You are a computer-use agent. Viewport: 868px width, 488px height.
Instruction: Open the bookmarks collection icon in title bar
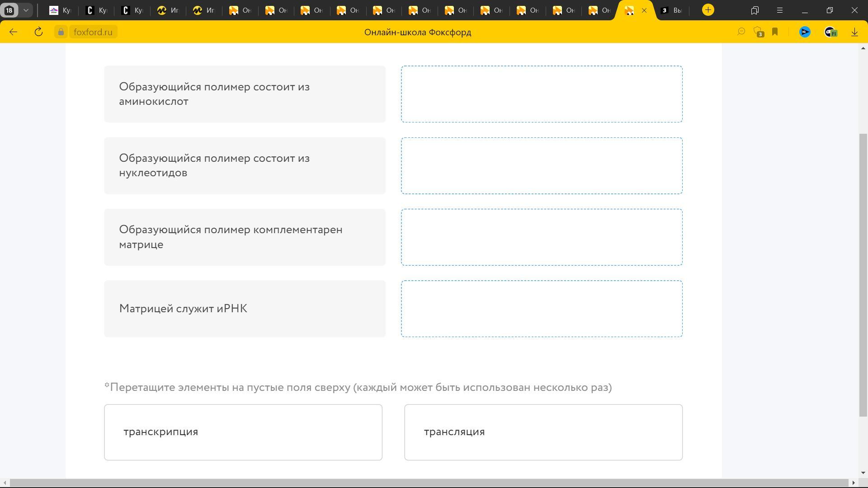pos(755,10)
